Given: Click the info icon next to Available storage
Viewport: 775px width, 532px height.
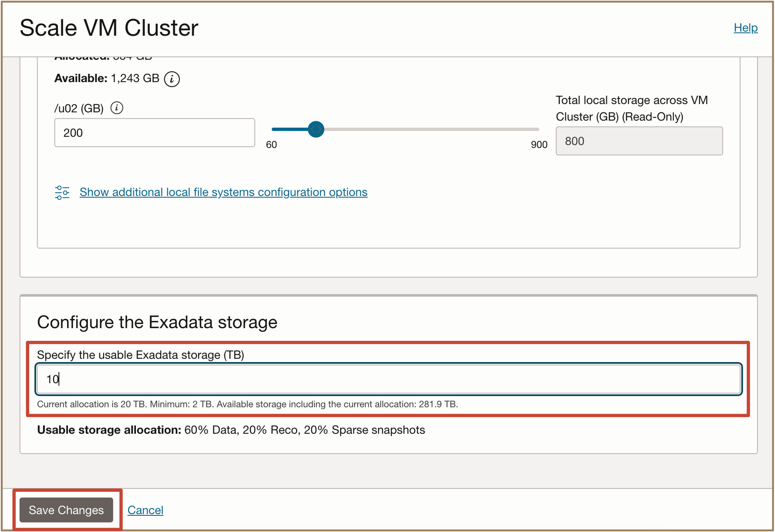Looking at the screenshot, I should pos(172,79).
